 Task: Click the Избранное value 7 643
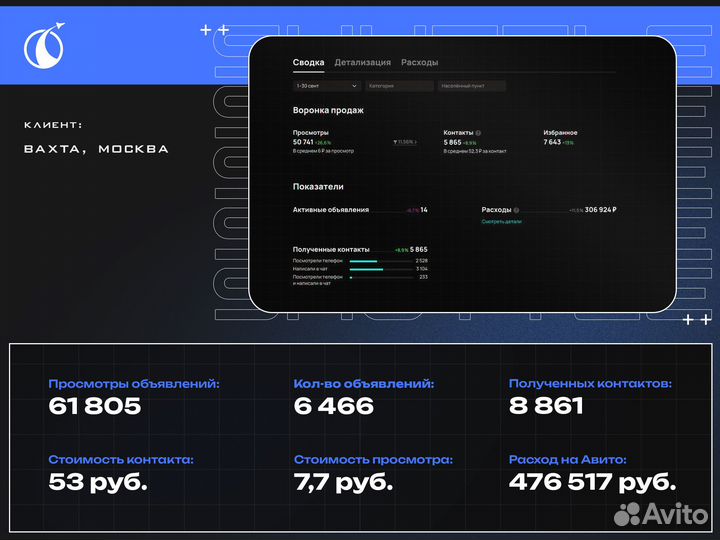tap(552, 142)
